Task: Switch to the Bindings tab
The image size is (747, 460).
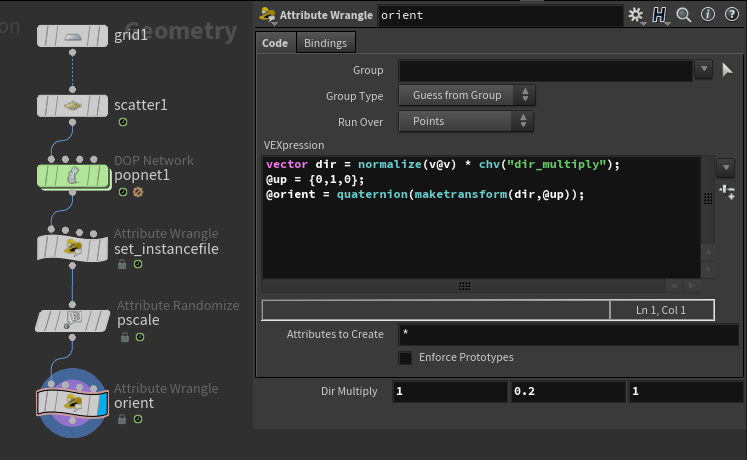Action: [x=325, y=43]
